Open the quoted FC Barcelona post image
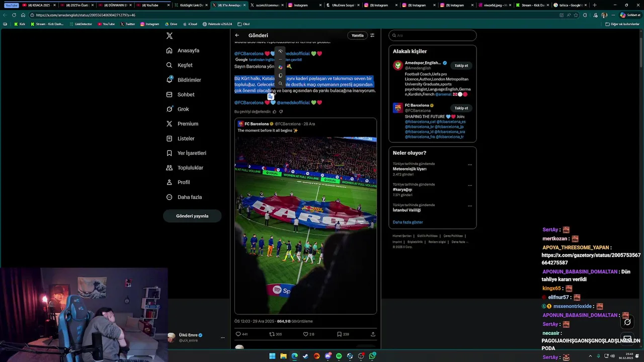The height and width of the screenshot is (362, 644). [x=305, y=225]
